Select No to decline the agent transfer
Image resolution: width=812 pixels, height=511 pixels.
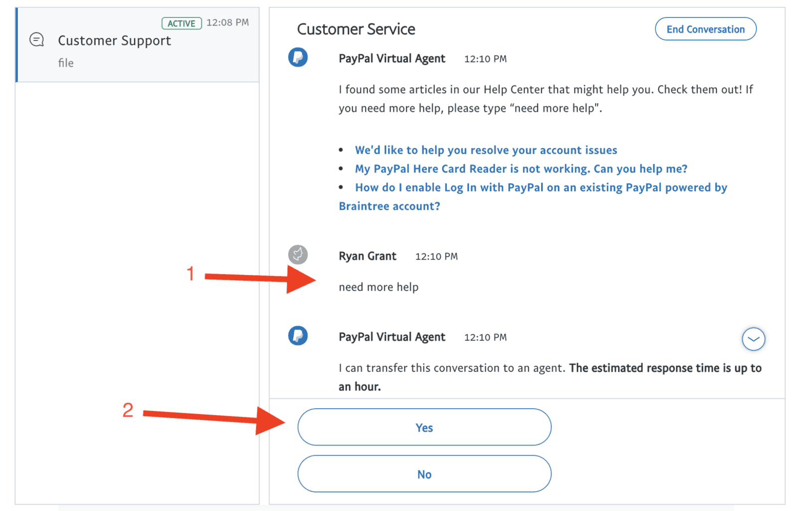click(424, 474)
